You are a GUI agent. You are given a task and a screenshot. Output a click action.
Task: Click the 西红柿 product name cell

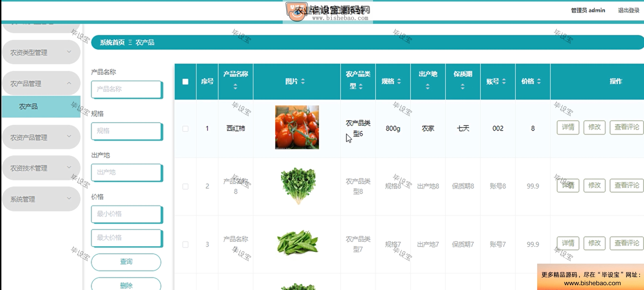click(235, 129)
